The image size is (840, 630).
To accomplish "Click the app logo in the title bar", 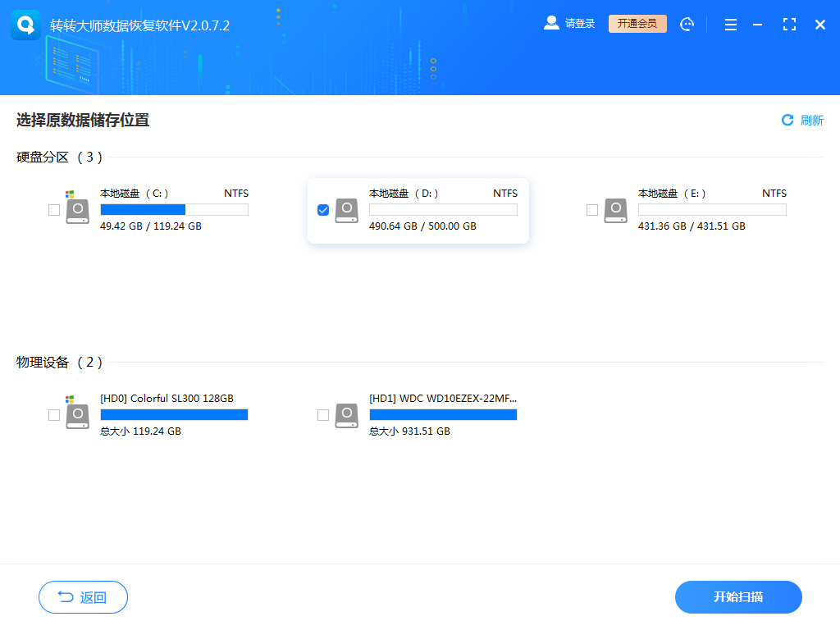I will (x=25, y=24).
